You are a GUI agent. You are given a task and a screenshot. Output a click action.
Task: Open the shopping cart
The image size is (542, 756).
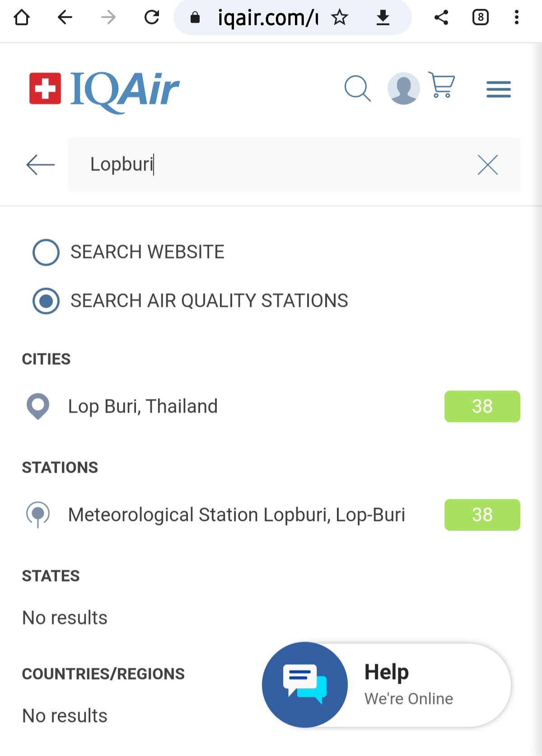tap(441, 85)
